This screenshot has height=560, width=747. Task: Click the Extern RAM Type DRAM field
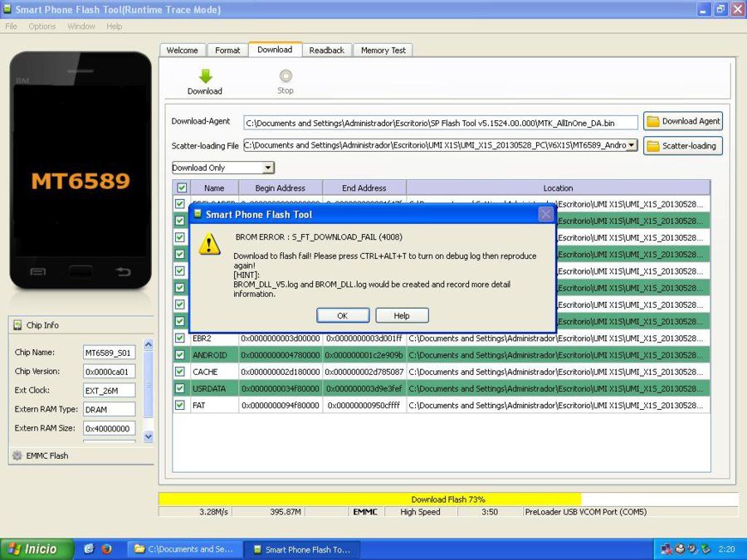coord(109,409)
